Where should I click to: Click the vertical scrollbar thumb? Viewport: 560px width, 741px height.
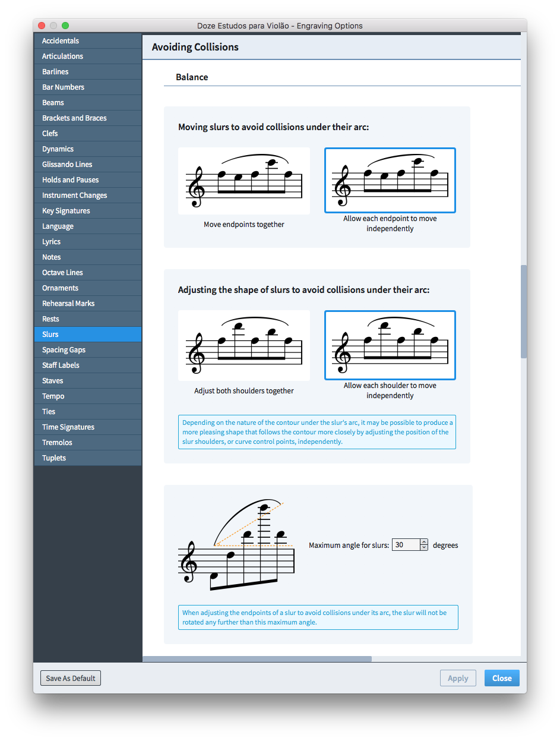click(x=523, y=311)
